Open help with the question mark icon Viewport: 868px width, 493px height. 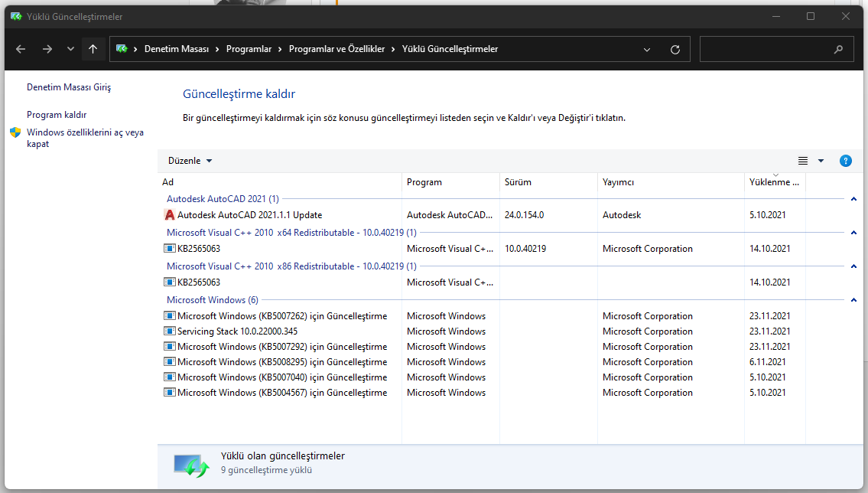pyautogui.click(x=845, y=161)
